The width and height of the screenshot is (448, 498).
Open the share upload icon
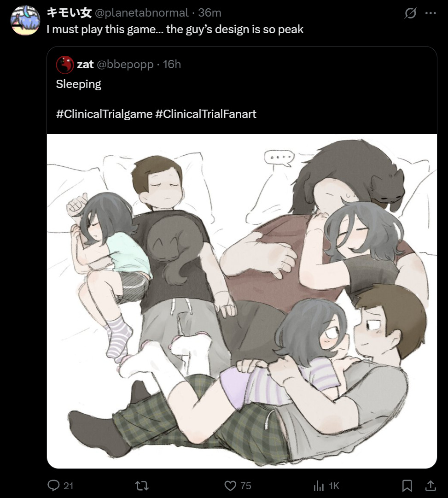coord(430,486)
